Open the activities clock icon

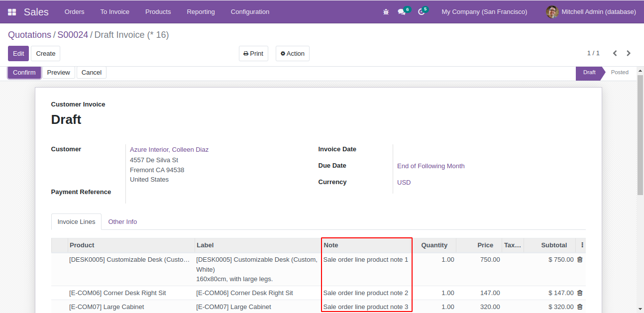click(421, 12)
